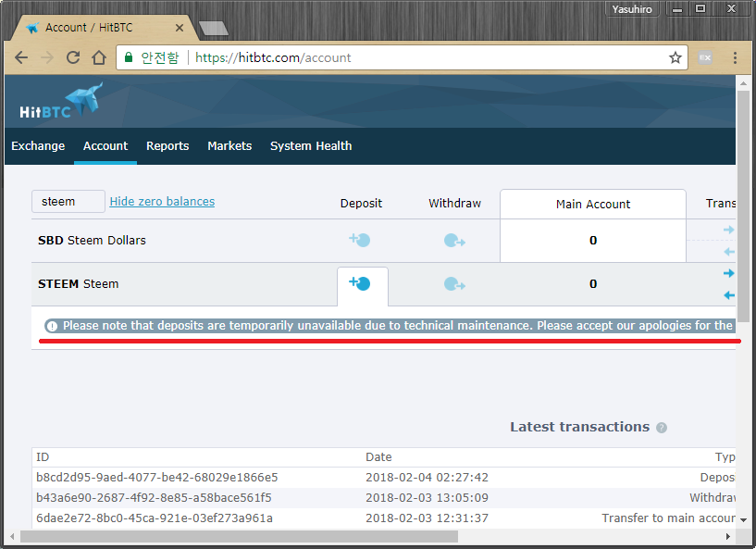Image resolution: width=756 pixels, height=549 pixels.
Task: Click the Main Account column header
Action: point(592,204)
